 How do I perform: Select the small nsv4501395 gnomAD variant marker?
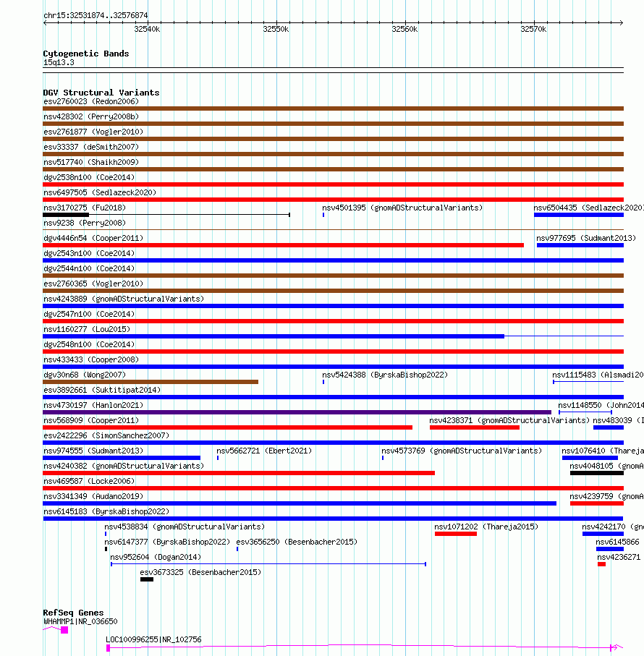tap(323, 215)
